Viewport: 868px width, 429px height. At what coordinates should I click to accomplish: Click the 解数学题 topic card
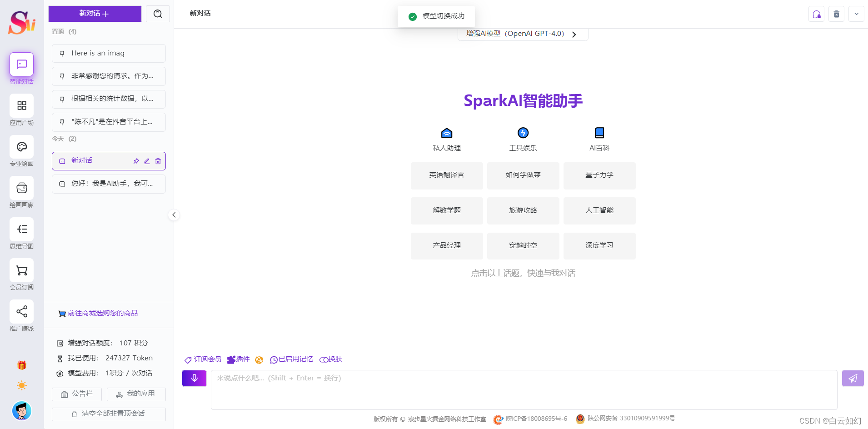click(447, 210)
